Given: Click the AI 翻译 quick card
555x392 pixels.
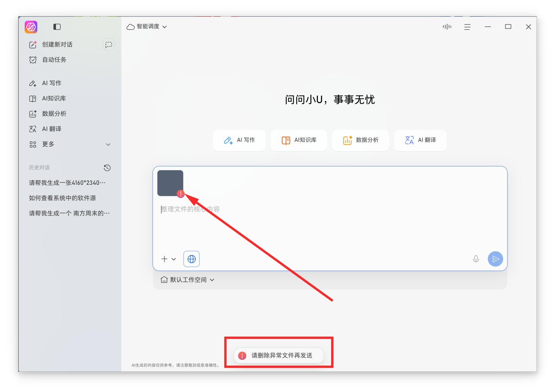Looking at the screenshot, I should click(x=420, y=140).
